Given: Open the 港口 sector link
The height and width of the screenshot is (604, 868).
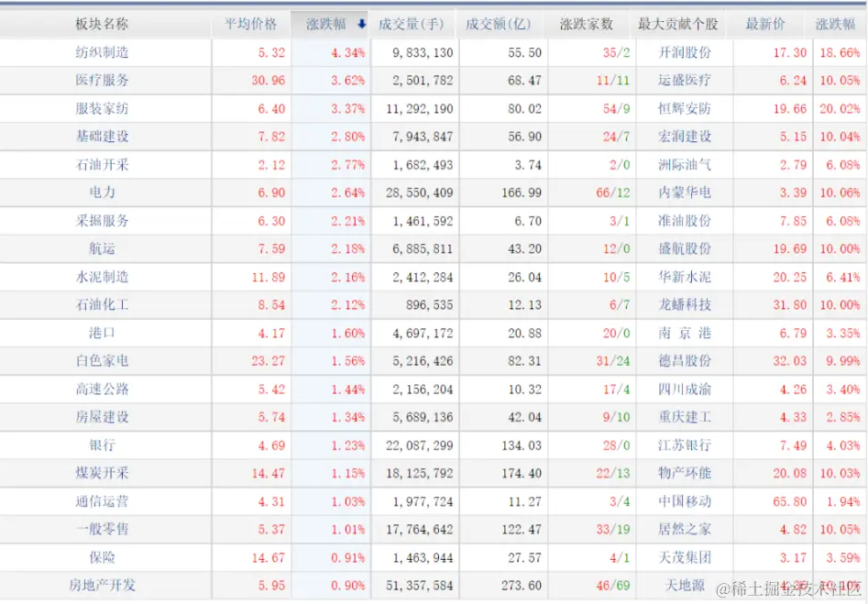Looking at the screenshot, I should click(x=102, y=333).
